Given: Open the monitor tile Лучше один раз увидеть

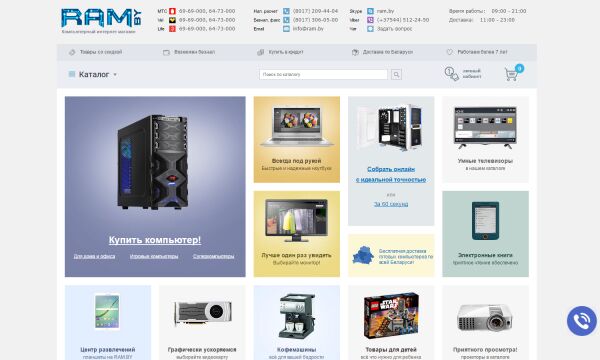Looking at the screenshot, I should click(x=297, y=234).
